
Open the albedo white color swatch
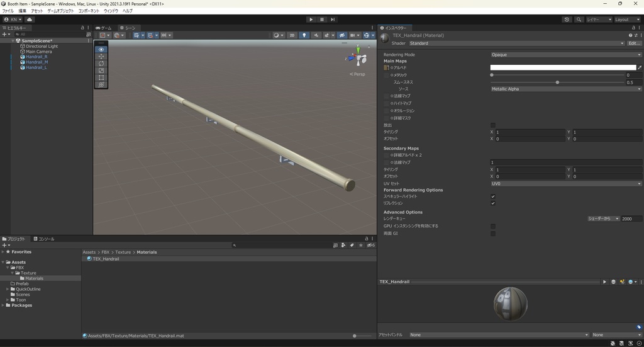point(563,67)
